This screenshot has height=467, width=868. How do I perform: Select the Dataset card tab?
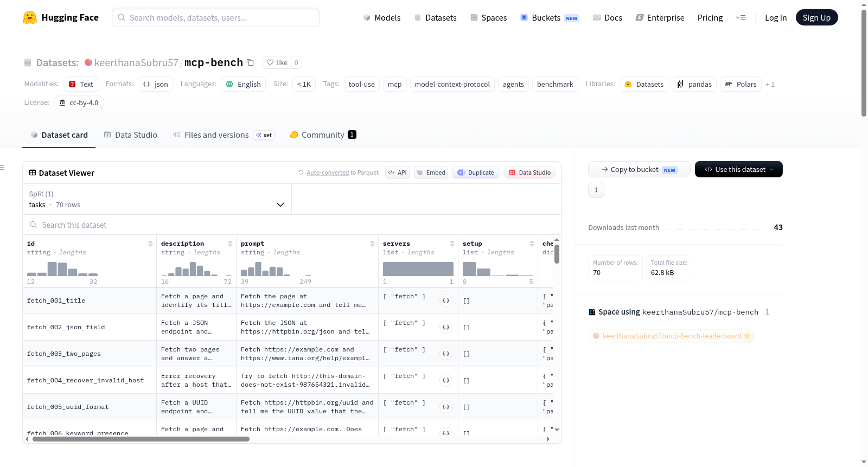59,135
